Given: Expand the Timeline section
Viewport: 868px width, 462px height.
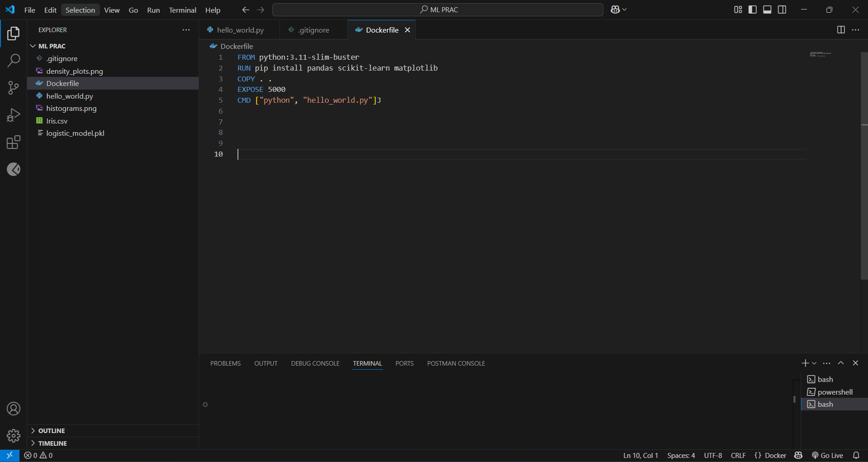Looking at the screenshot, I should (113, 443).
